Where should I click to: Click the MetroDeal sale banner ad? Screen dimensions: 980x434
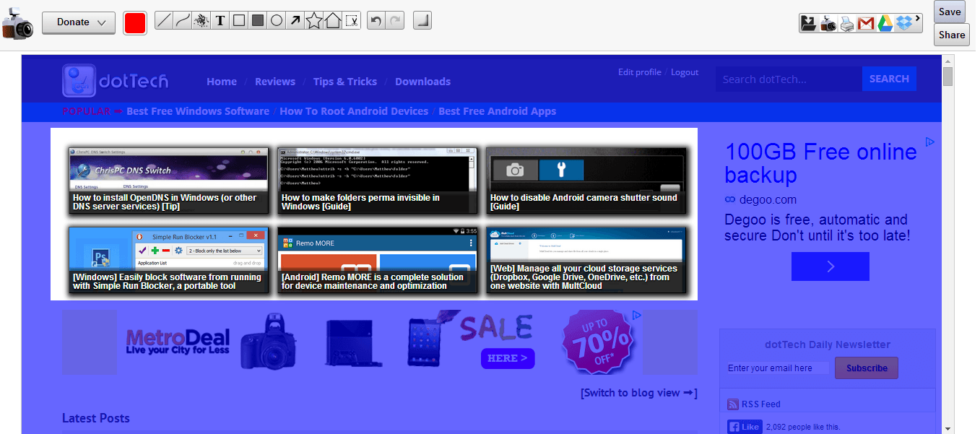380,342
